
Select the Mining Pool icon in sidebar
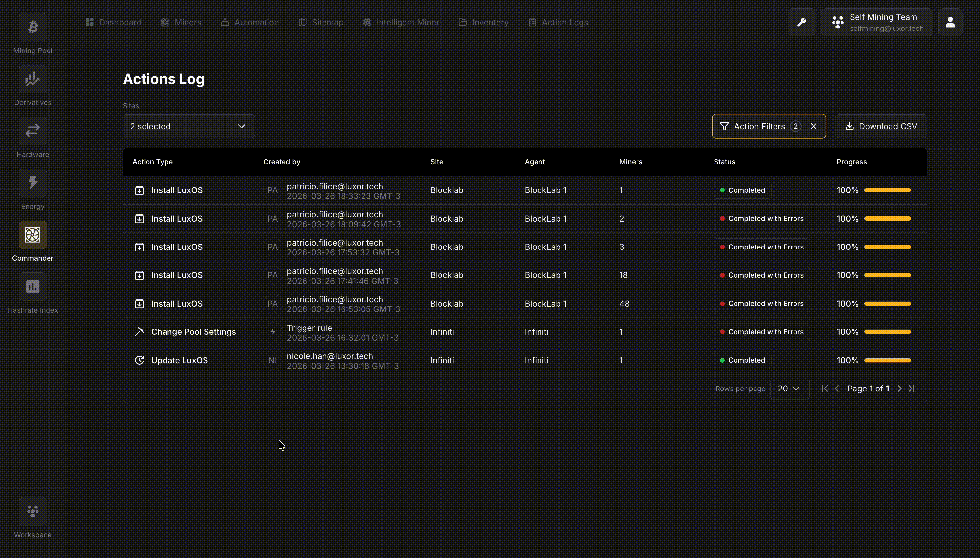pyautogui.click(x=32, y=27)
